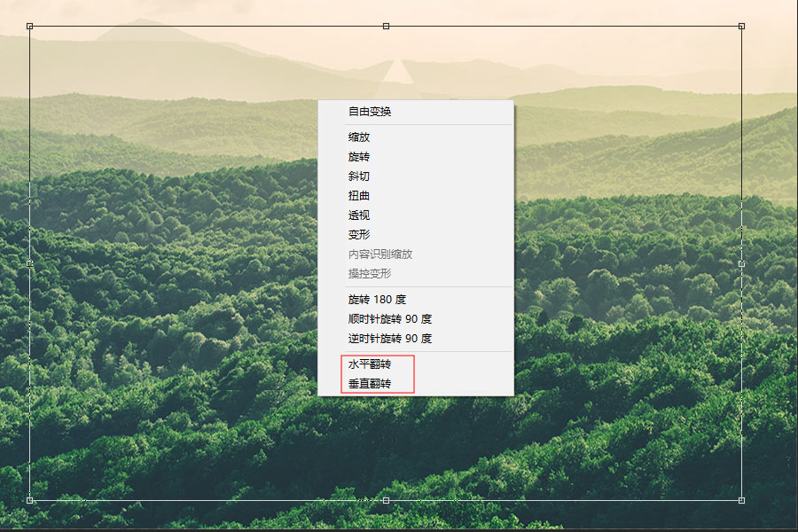Click the bottom-right transform handle
798x532 pixels.
[x=741, y=500]
